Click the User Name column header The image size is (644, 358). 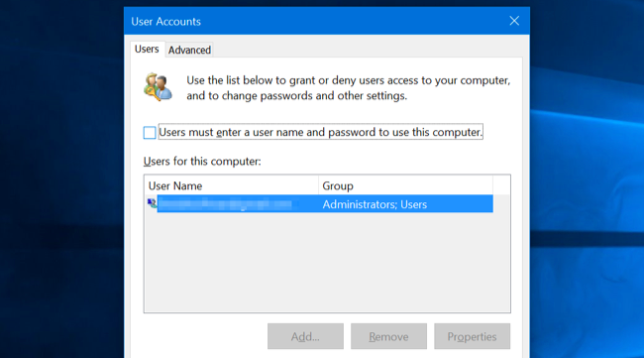point(232,185)
